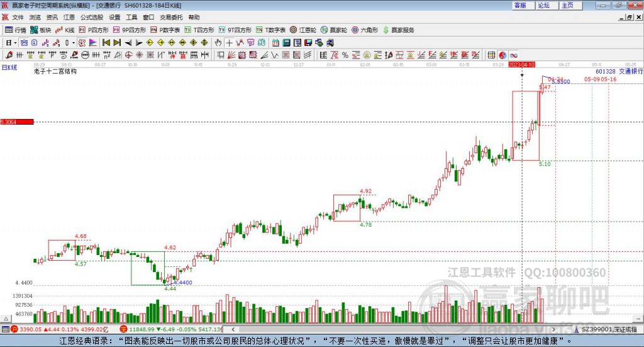Select the hand pan tool
The height and width of the screenshot is (347, 644).
218,43
